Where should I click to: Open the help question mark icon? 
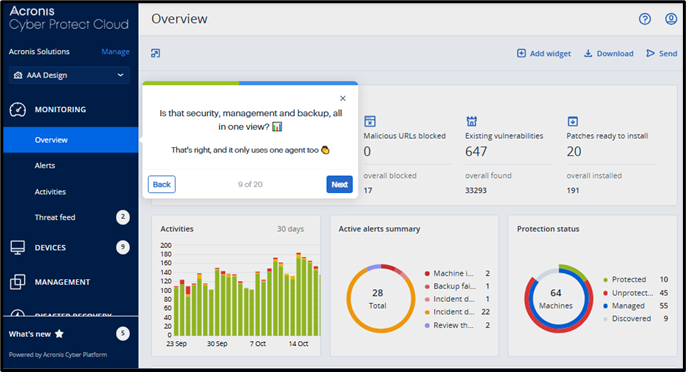point(644,19)
